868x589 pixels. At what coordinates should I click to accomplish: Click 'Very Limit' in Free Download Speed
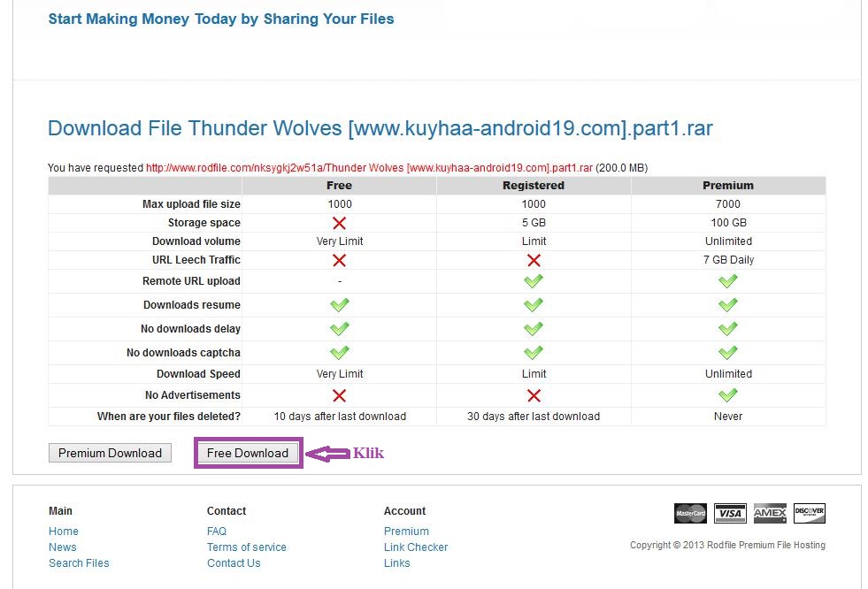click(340, 374)
